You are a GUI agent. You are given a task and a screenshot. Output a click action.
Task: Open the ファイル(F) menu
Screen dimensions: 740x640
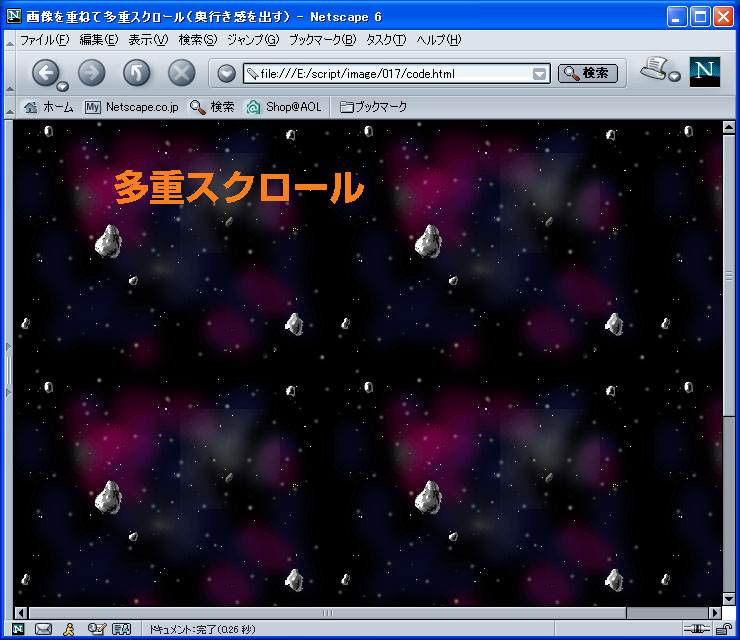coord(44,40)
